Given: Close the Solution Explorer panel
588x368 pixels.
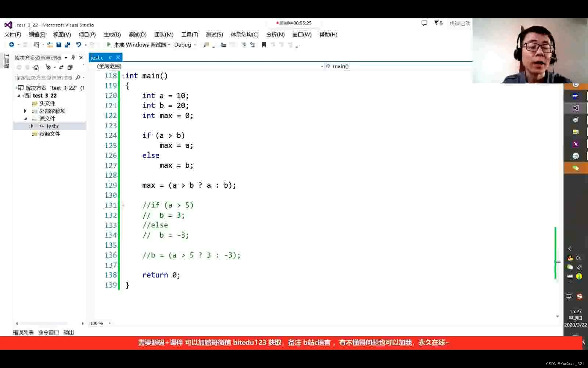Looking at the screenshot, I should 81,57.
